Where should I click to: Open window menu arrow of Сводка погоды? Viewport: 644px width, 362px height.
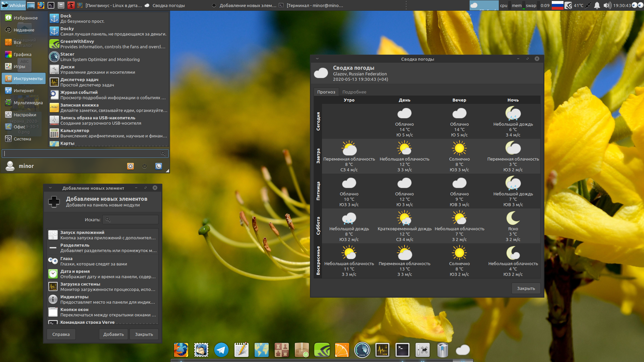tap(317, 59)
